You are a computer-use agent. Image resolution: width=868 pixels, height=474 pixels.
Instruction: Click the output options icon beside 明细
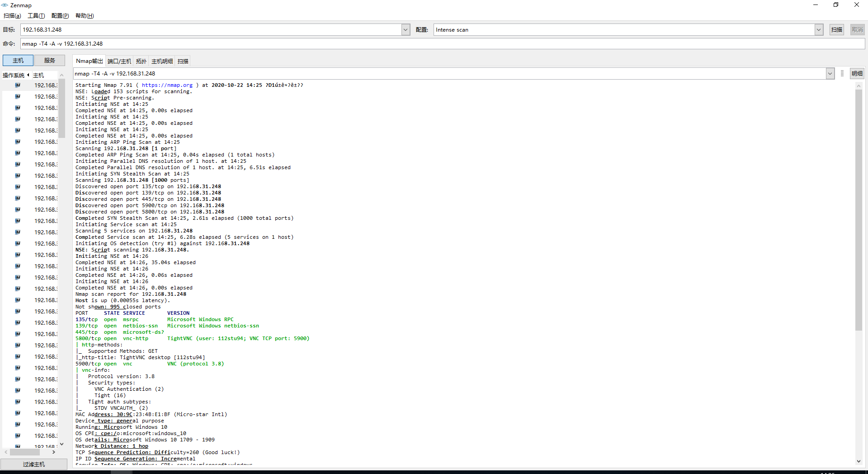(842, 74)
